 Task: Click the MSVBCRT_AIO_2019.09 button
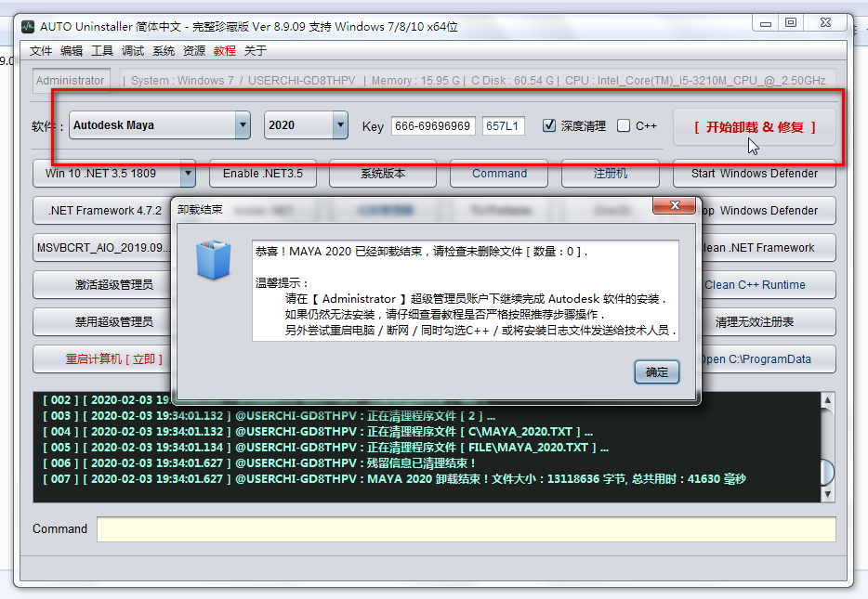[x=102, y=247]
